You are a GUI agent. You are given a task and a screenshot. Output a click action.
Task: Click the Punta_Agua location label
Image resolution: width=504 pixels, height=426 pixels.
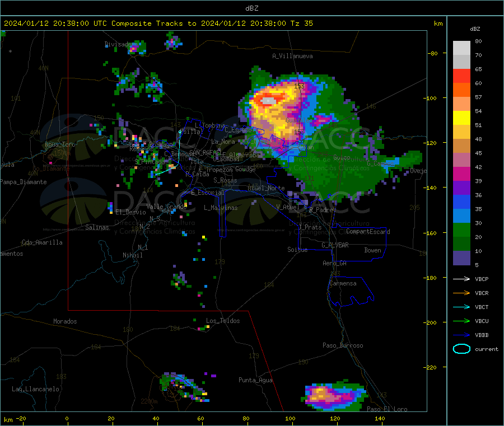pyautogui.click(x=255, y=380)
